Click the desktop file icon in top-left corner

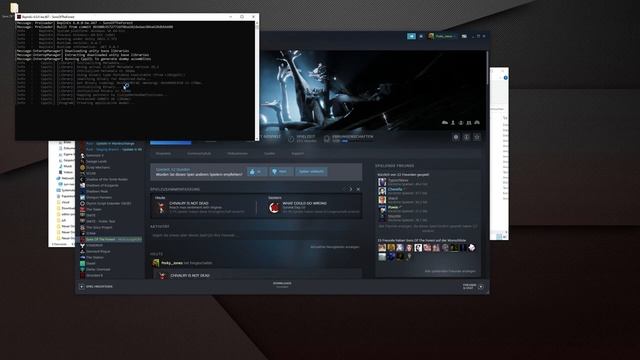point(13,9)
